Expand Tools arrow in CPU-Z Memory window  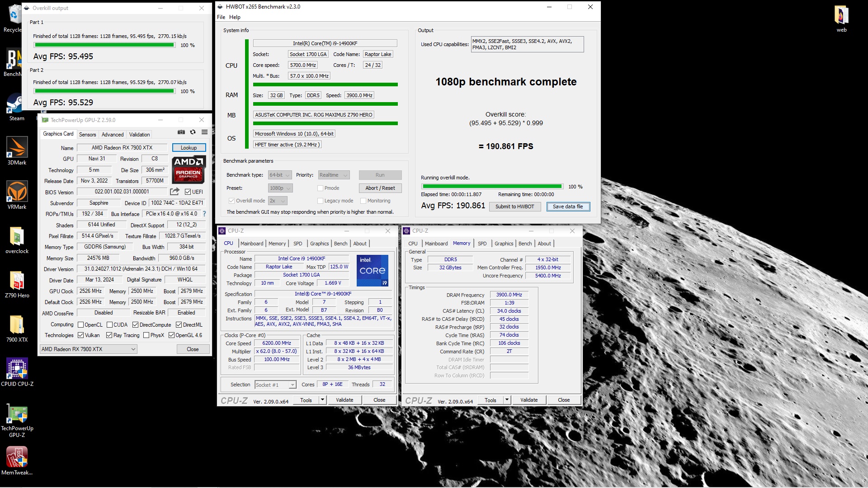coord(507,400)
